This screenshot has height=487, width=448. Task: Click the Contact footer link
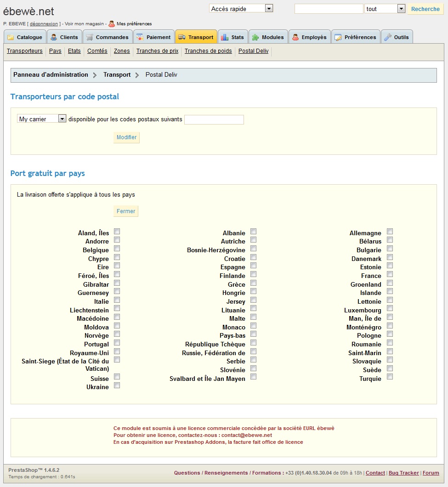pos(375,473)
